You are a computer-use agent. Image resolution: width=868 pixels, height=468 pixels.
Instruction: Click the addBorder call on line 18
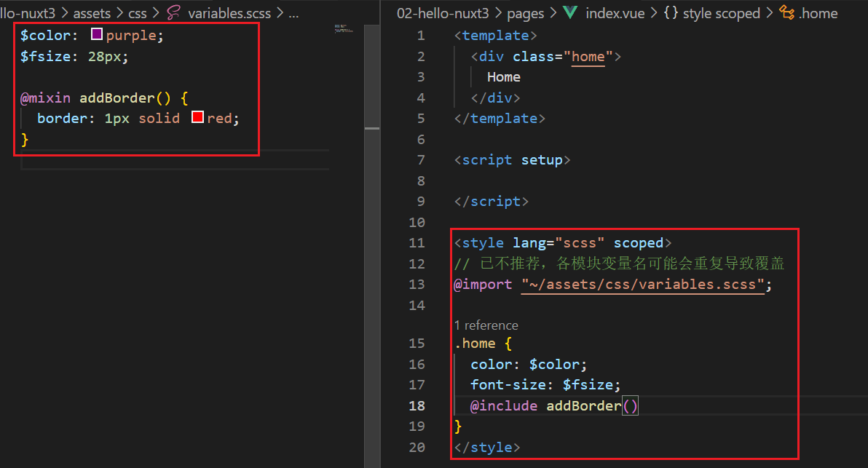pos(584,406)
